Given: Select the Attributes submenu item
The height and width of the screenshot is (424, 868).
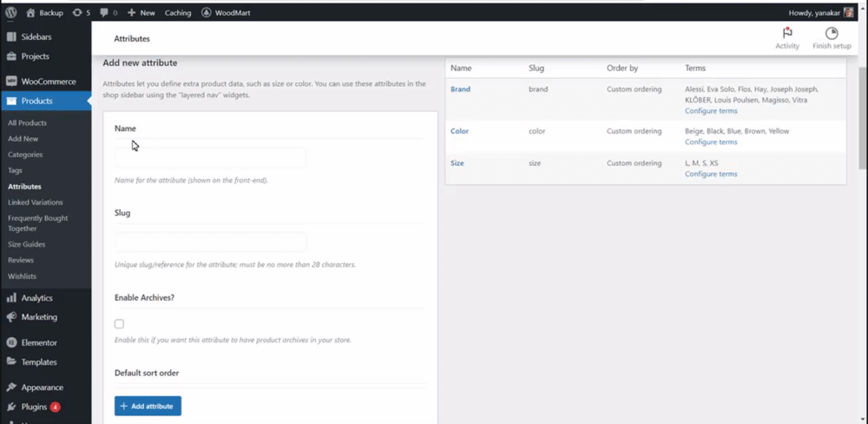Looking at the screenshot, I should 24,187.
